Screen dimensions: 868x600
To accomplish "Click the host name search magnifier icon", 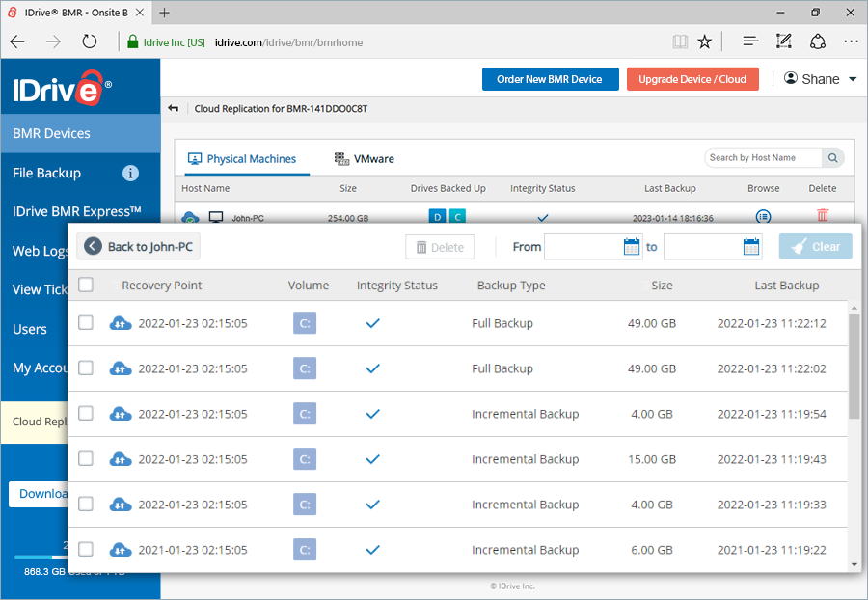I will pyautogui.click(x=831, y=156).
